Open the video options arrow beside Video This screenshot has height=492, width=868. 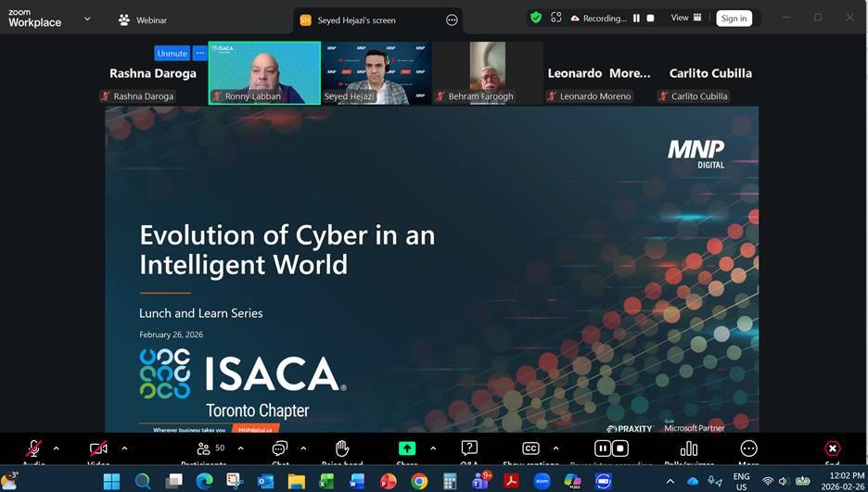pyautogui.click(x=124, y=448)
